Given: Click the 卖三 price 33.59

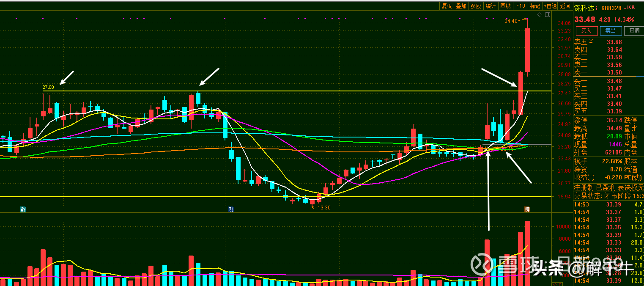Looking at the screenshot, I should (x=614, y=57).
